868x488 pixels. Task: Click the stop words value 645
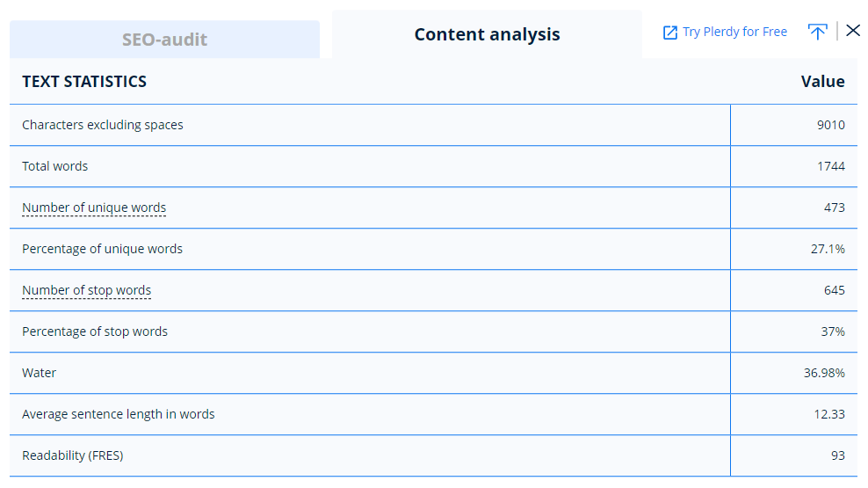coord(835,290)
